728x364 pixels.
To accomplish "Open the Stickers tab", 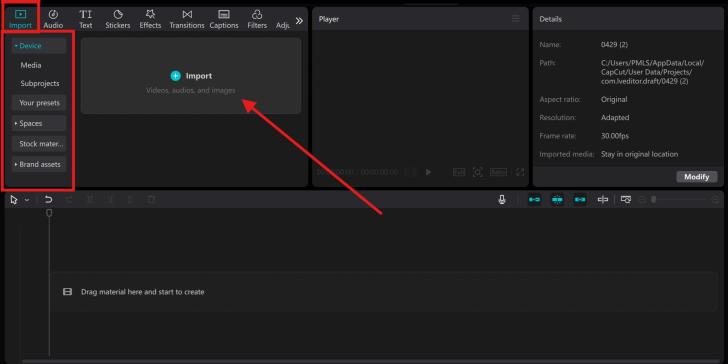I will 117,20.
